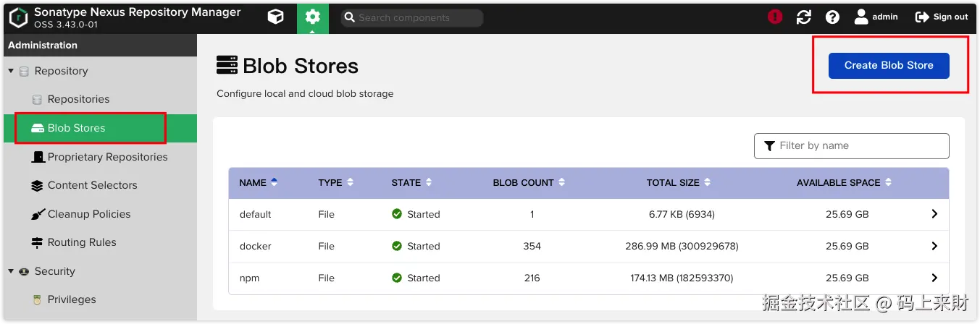Click the green Started check icon for docker
This screenshot has height=324, width=980.
pos(396,246)
